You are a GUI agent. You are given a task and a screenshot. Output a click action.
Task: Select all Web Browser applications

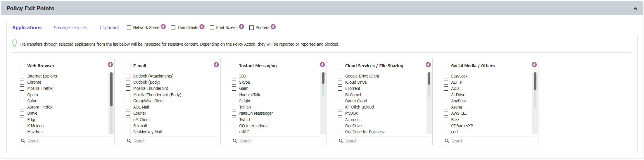pyautogui.click(x=22, y=66)
